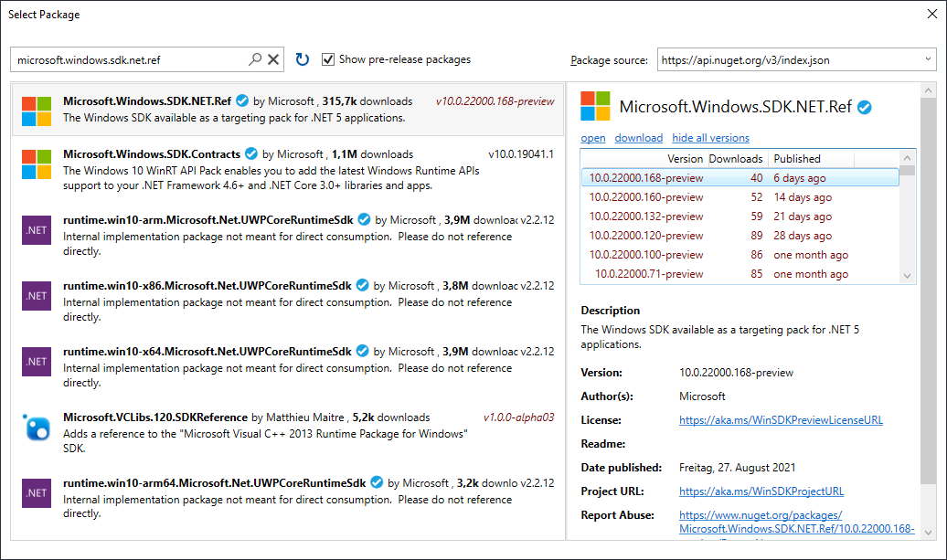Select runtime.win10-x64.Microsoft.Net.UWPCoreRuntimeSdk package title

pos(207,351)
